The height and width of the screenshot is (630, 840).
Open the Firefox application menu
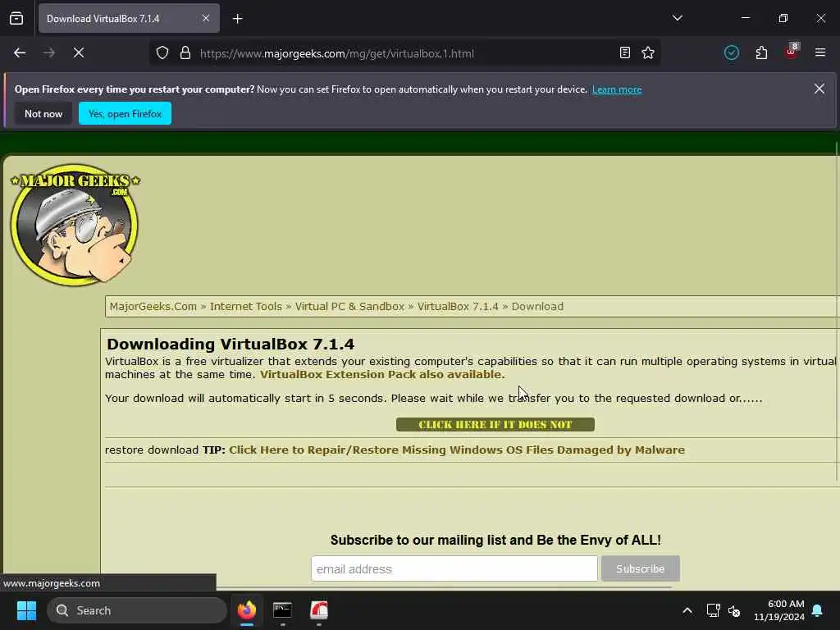point(820,52)
